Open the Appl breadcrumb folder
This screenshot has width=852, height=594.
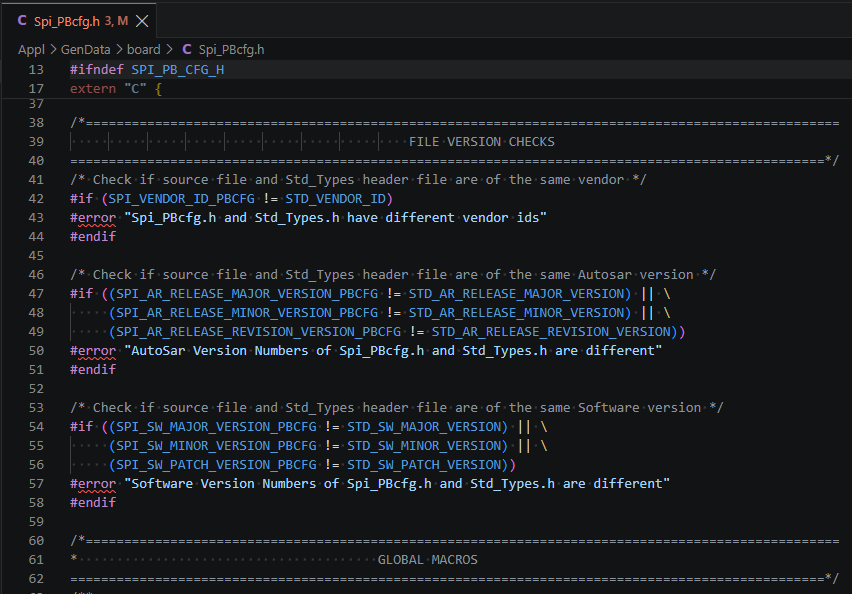pos(31,49)
